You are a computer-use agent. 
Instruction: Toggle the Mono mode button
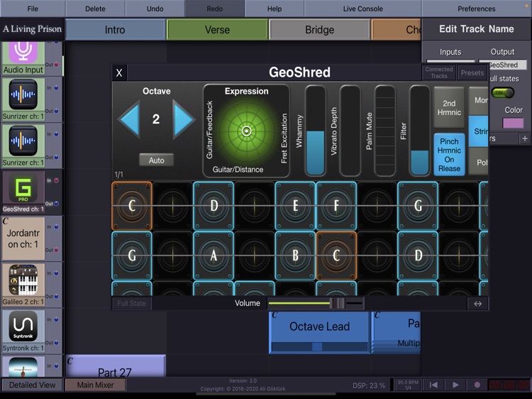[478, 101]
